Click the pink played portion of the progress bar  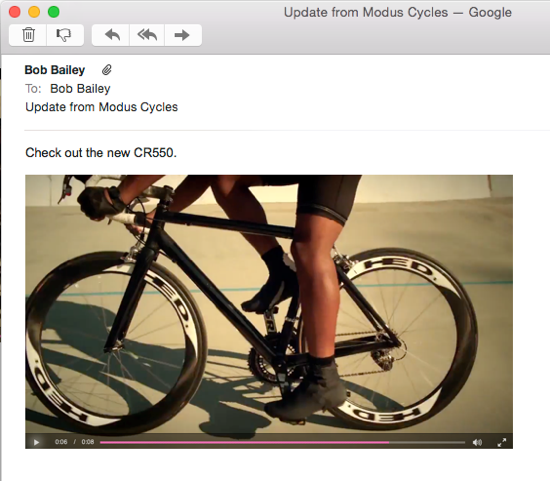click(244, 442)
